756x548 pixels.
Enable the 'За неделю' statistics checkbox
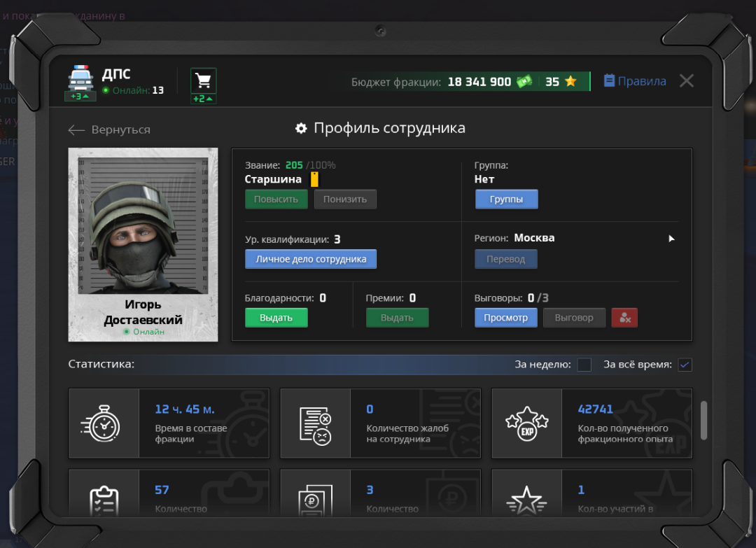[x=584, y=365]
